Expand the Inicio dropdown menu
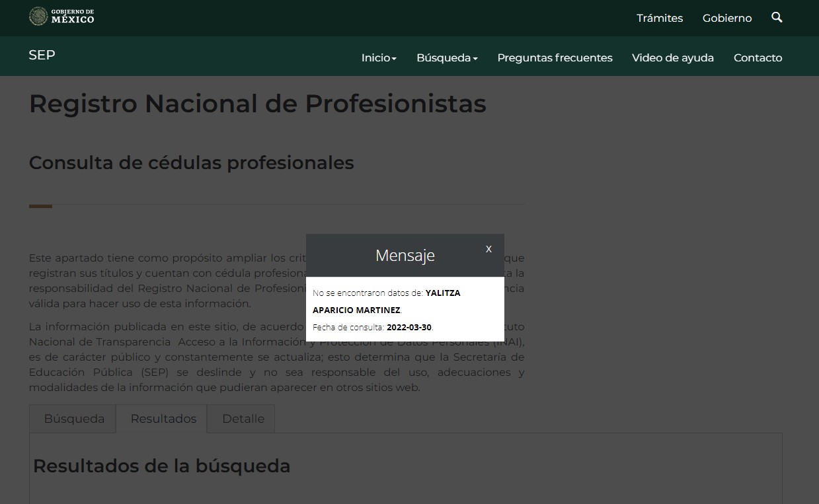The height and width of the screenshot is (504, 819). [x=379, y=57]
